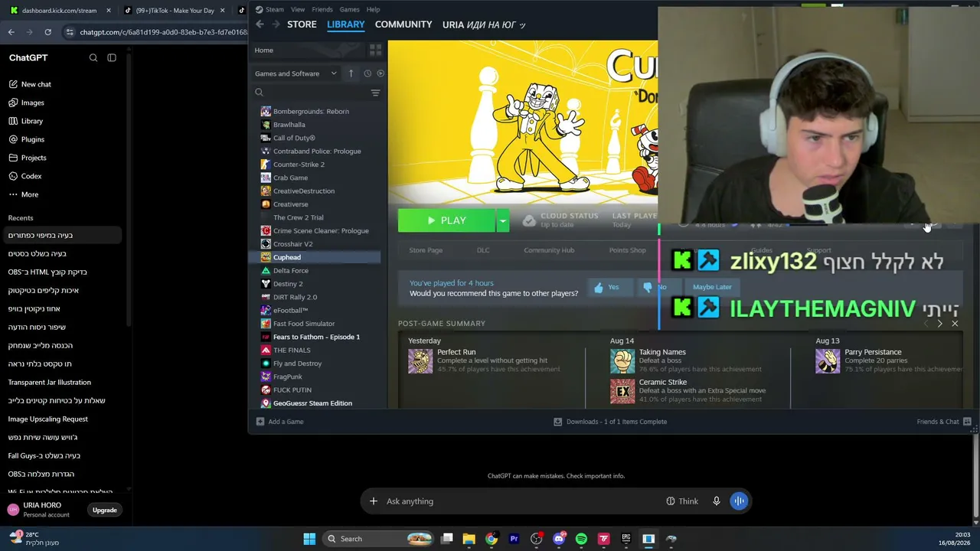Open Friends & Chat

tap(944, 422)
